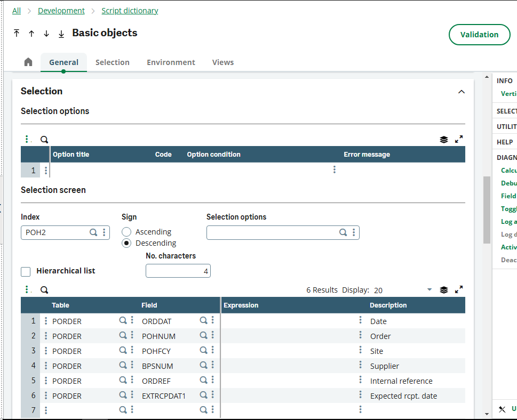Open search in the Selection options grid
517x420 pixels.
(44, 139)
